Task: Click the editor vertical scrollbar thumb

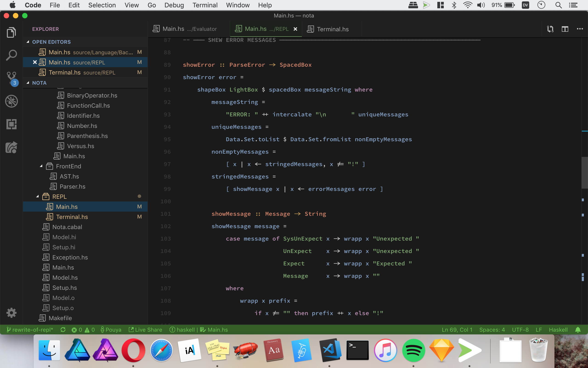Action: point(585,173)
